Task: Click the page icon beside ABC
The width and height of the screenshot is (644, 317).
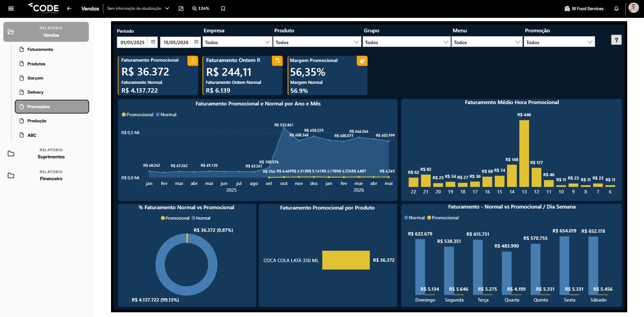Action: [x=22, y=135]
